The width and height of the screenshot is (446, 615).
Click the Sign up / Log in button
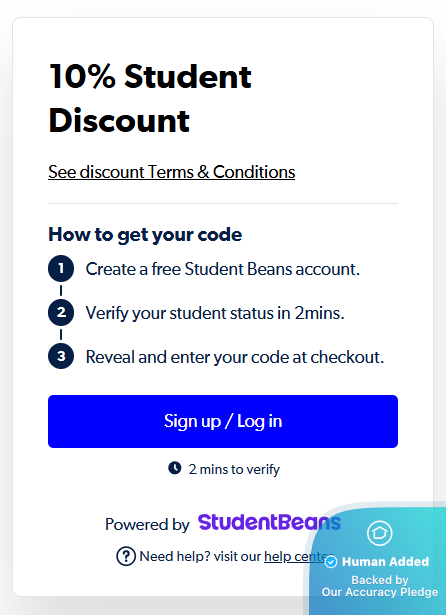click(x=223, y=421)
